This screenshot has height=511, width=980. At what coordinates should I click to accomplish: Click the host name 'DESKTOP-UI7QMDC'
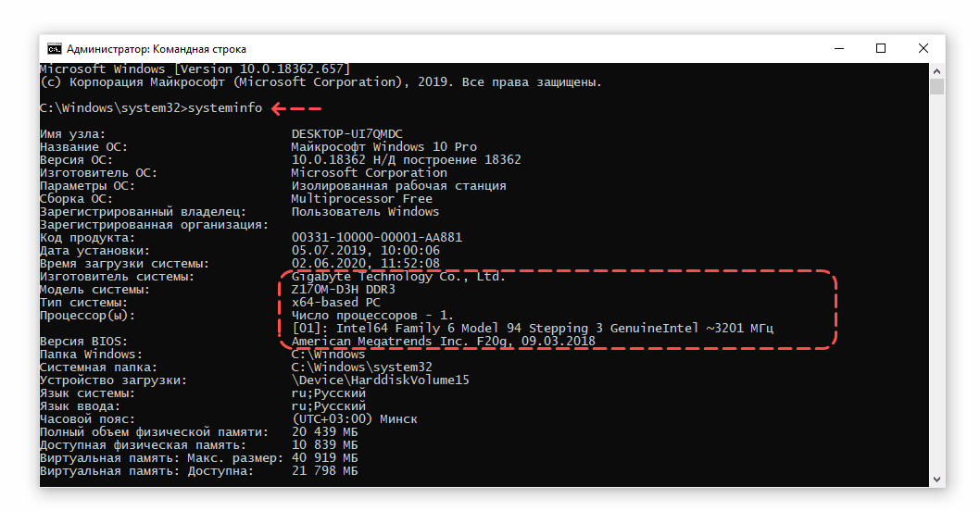tap(346, 133)
